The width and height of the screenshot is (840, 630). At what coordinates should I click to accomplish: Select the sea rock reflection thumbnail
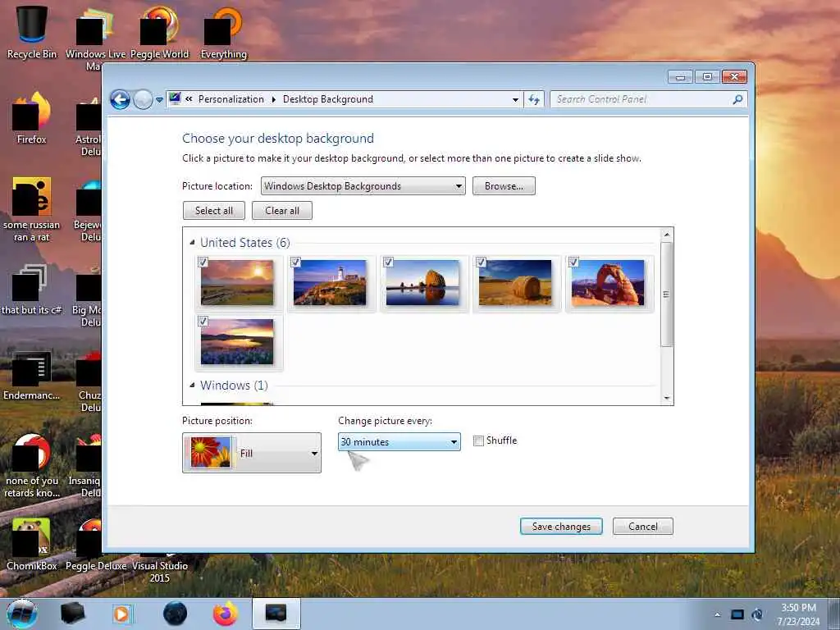click(x=422, y=283)
